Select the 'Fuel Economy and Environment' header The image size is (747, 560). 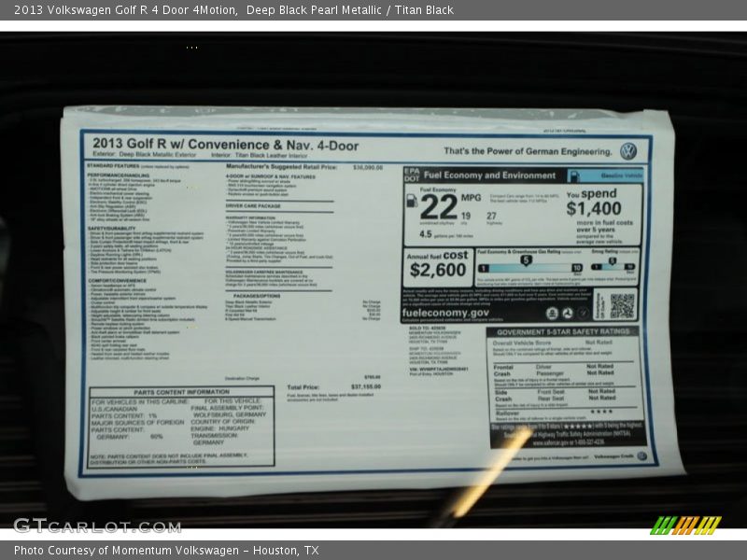489,175
